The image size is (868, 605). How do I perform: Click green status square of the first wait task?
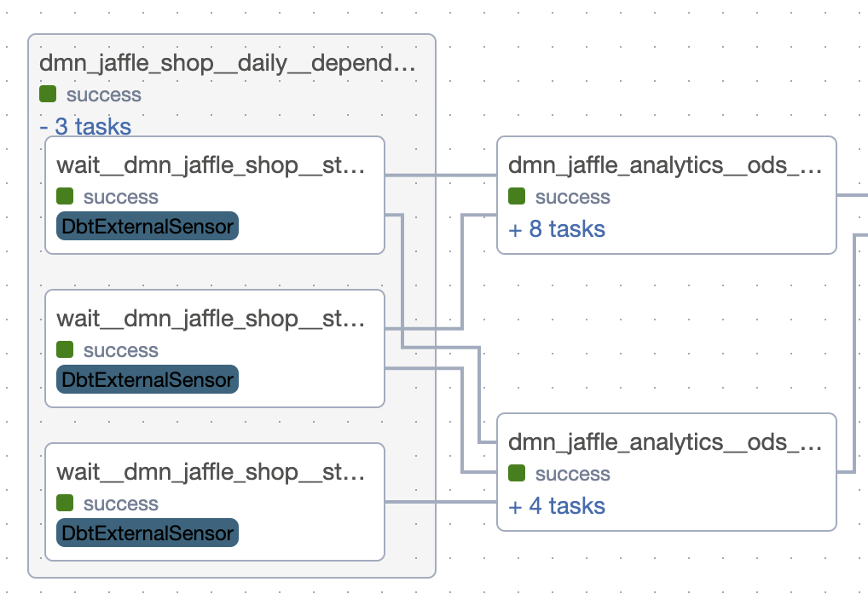click(65, 197)
